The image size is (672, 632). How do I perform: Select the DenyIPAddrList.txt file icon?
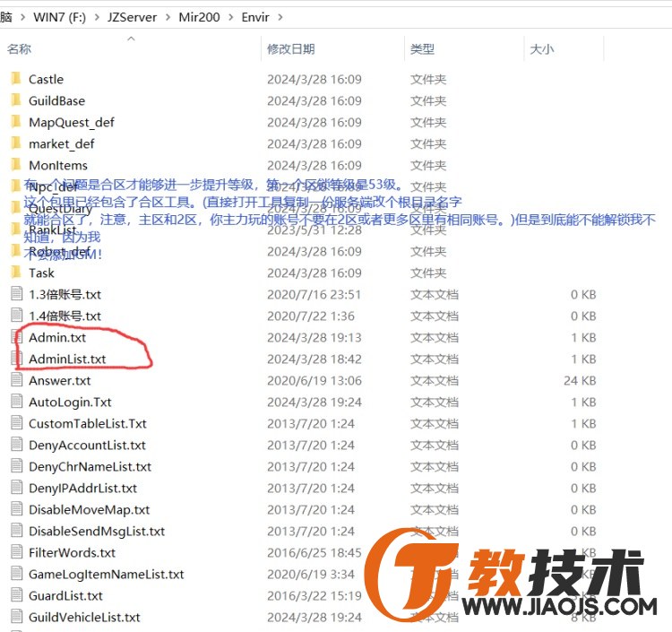click(x=16, y=488)
